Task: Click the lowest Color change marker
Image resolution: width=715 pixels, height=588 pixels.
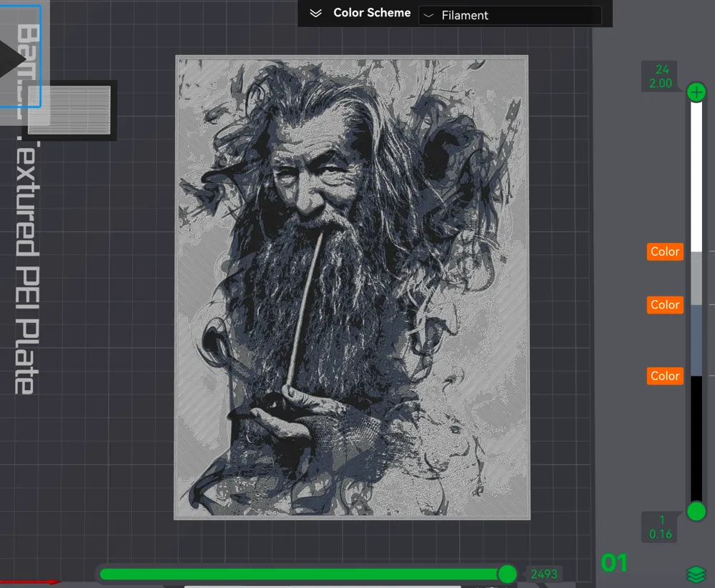Action: click(665, 376)
